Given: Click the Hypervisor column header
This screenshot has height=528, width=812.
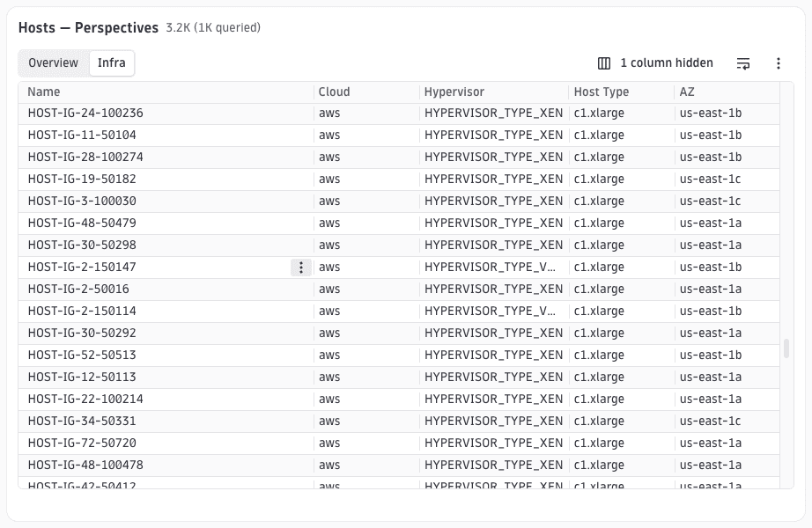Looking at the screenshot, I should pos(454,92).
